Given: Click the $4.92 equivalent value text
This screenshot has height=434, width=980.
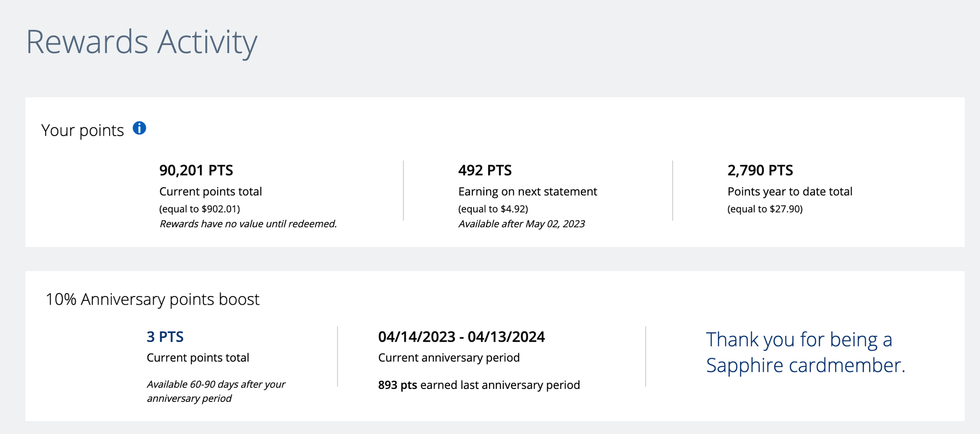Looking at the screenshot, I should 492,208.
